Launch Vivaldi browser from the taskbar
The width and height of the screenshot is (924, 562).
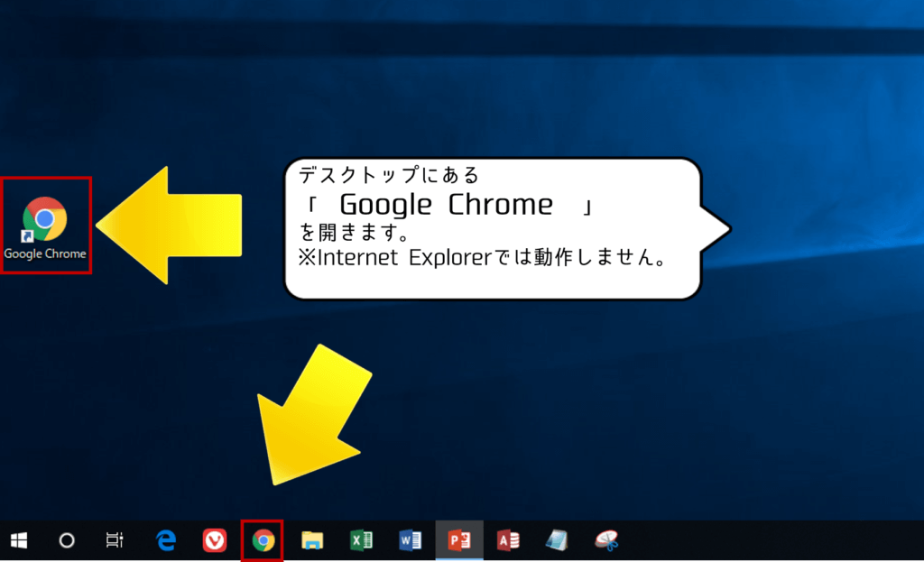[x=215, y=540]
